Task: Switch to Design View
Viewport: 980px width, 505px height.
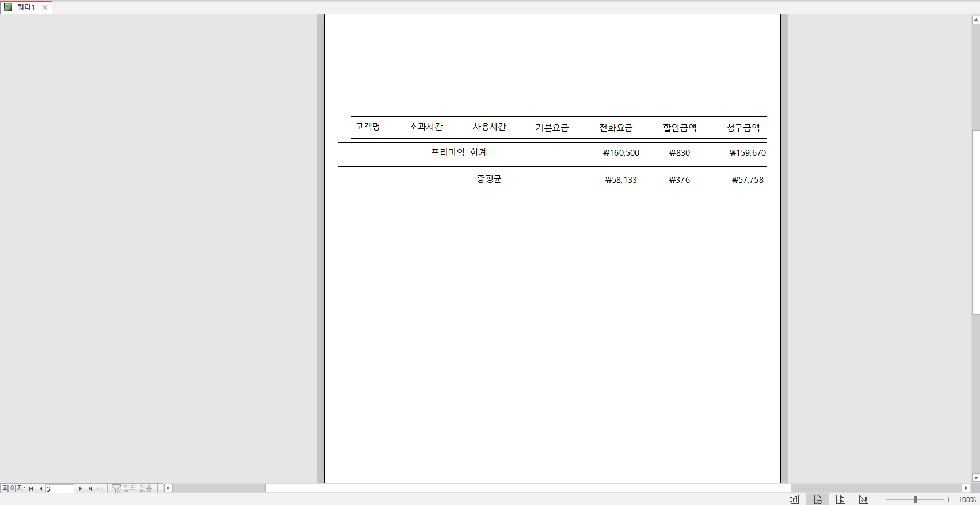Action: click(x=864, y=499)
